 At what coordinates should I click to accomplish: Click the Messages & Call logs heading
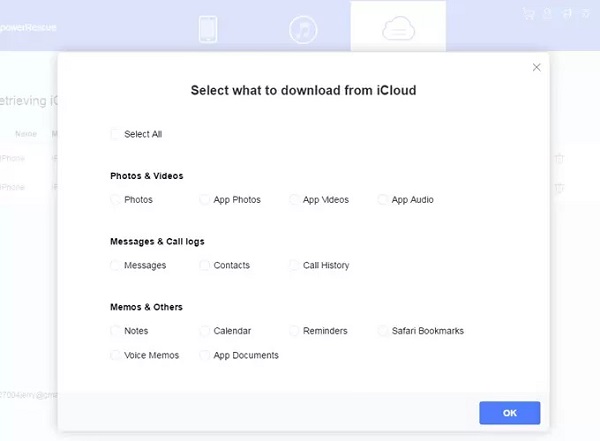click(x=157, y=242)
